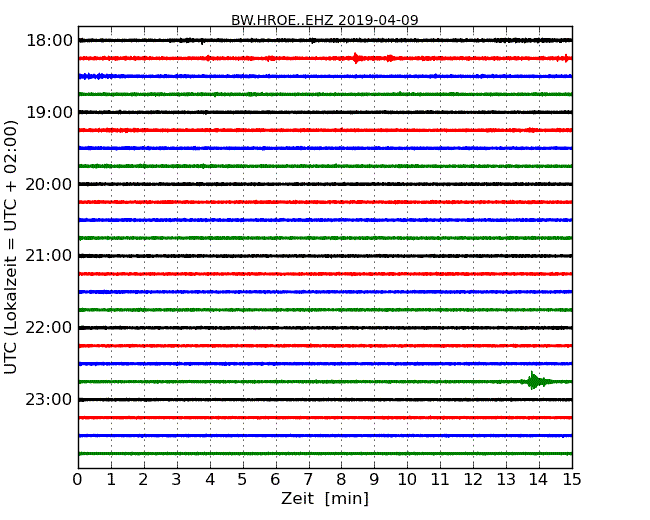Click the UTC Lokalzeit vertical axis label
This screenshot has width=650, height=520.
click(x=10, y=247)
